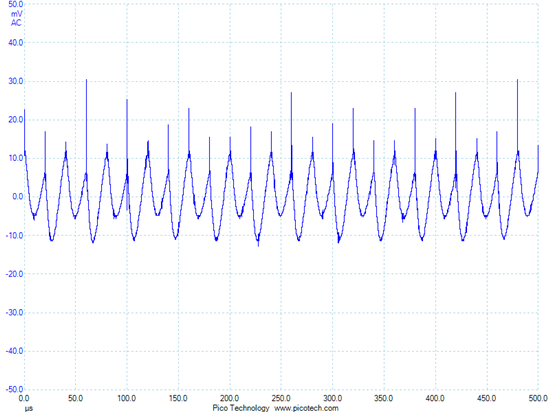This screenshot has height=412, width=550.
Task: Click the Pico Technology label
Action: pos(241,408)
